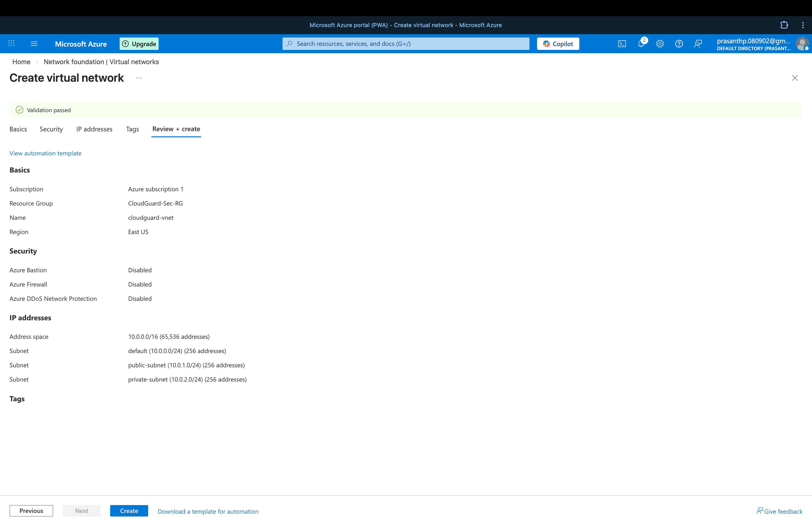
Task: Open View automation template
Action: (x=45, y=153)
